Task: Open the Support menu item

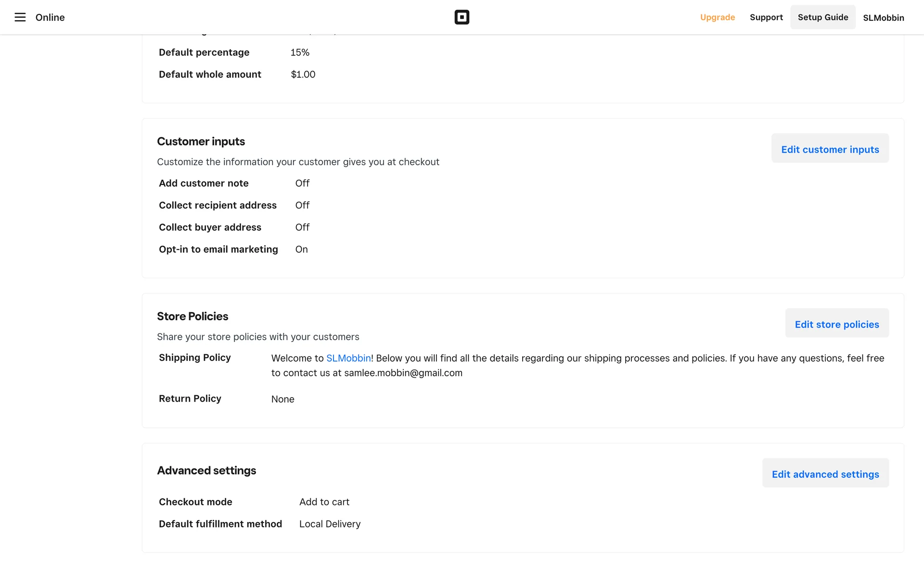Action: point(766,17)
